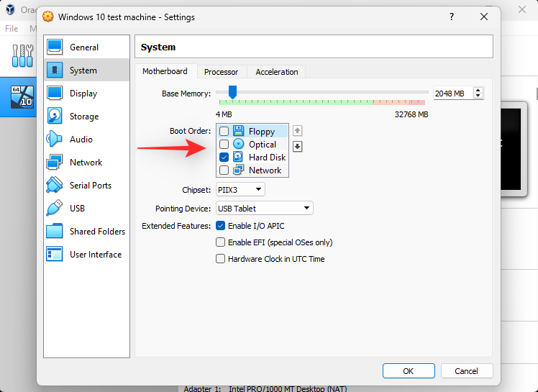Select the Floppy row text in Boot Order

(262, 132)
